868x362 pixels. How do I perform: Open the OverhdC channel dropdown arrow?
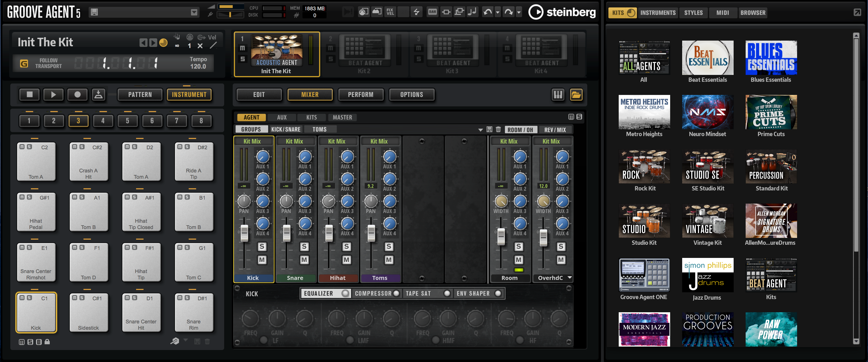coord(570,277)
